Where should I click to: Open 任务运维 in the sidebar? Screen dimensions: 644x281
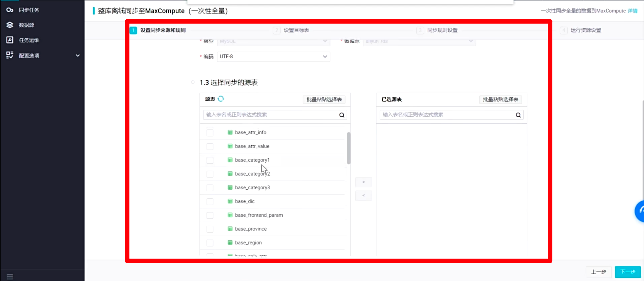coord(29,40)
